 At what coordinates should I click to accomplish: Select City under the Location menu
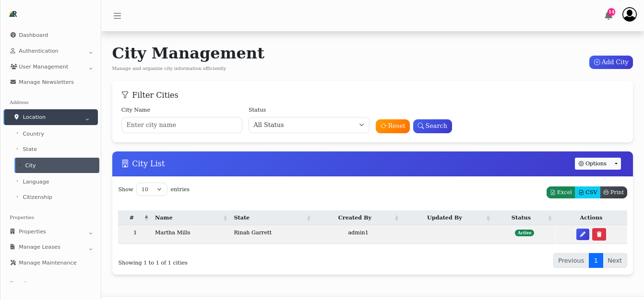click(x=30, y=165)
